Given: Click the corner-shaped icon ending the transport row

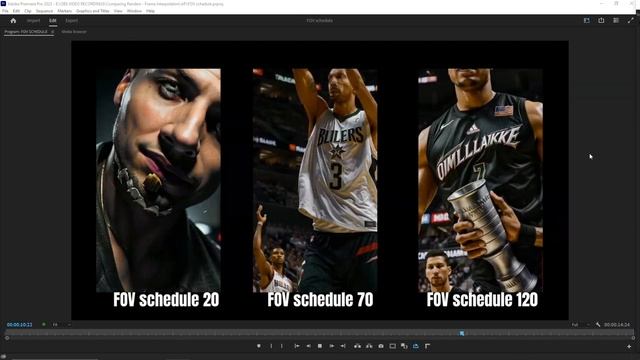Looking at the screenshot, I should click(x=427, y=346).
